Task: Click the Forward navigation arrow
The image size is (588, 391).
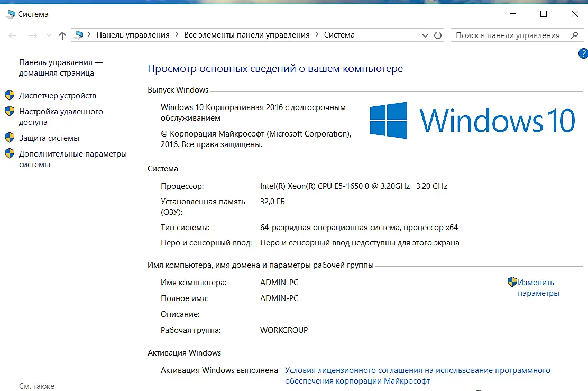Action: pyautogui.click(x=33, y=35)
